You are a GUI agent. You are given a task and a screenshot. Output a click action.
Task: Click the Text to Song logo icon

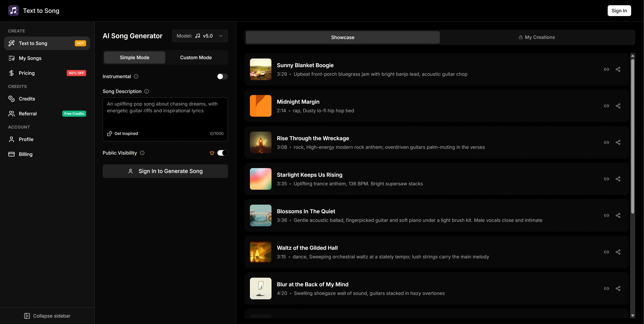click(x=13, y=10)
